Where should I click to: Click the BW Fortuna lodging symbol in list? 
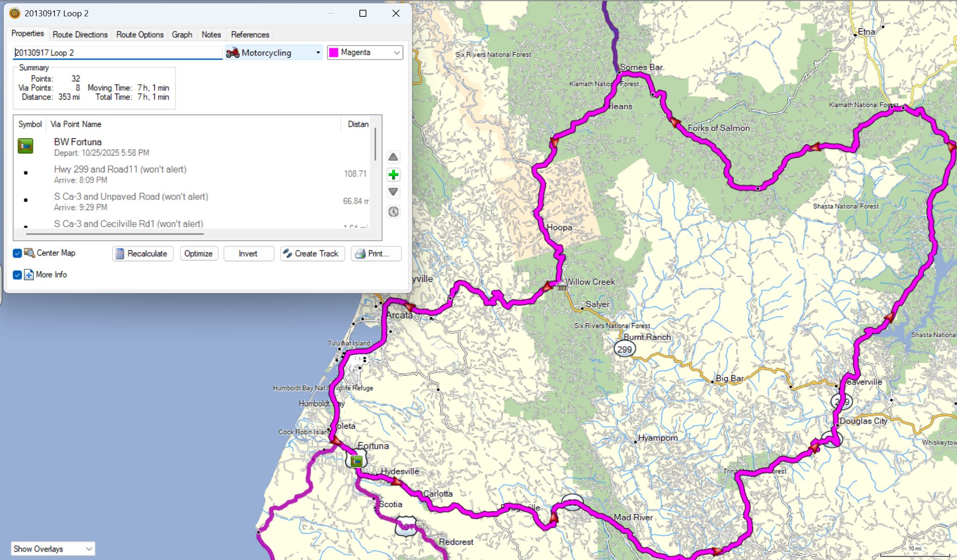[x=26, y=146]
